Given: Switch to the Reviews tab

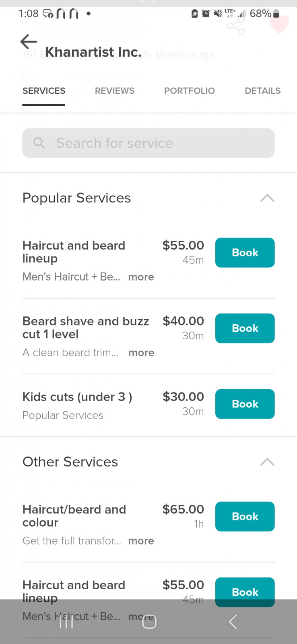Looking at the screenshot, I should pyautogui.click(x=115, y=91).
